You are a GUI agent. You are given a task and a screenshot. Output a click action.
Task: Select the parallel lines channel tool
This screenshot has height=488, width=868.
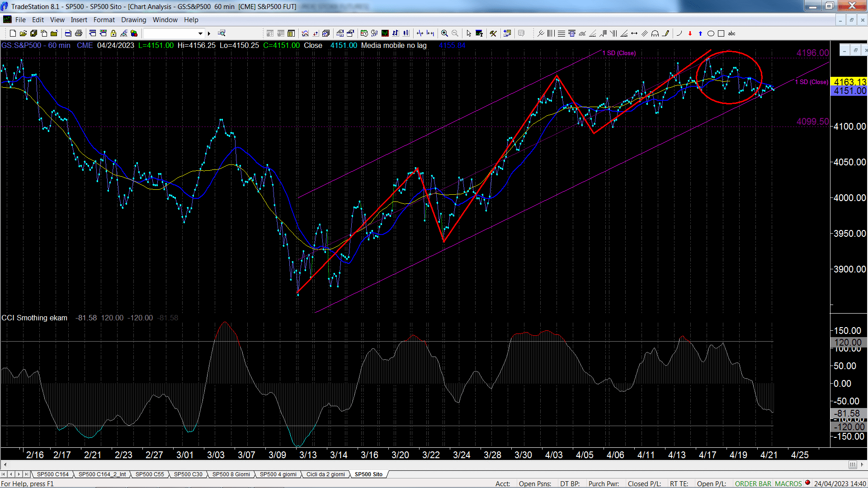click(645, 33)
